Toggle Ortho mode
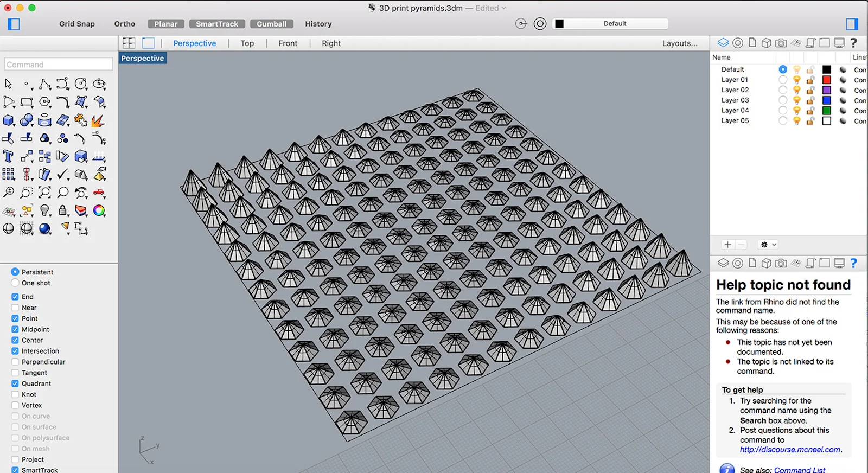Image resolution: width=868 pixels, height=473 pixels. [x=125, y=24]
